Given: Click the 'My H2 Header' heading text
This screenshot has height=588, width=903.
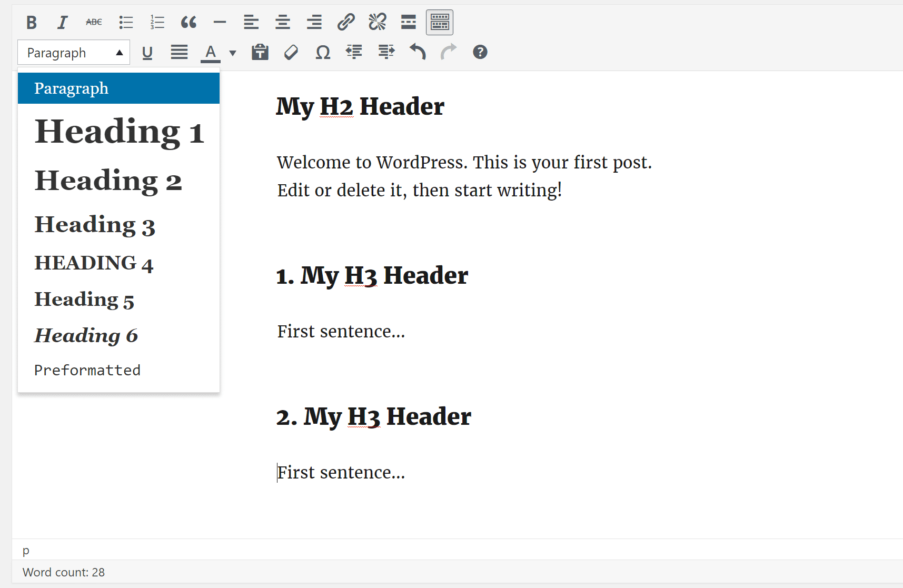Looking at the screenshot, I should click(360, 107).
